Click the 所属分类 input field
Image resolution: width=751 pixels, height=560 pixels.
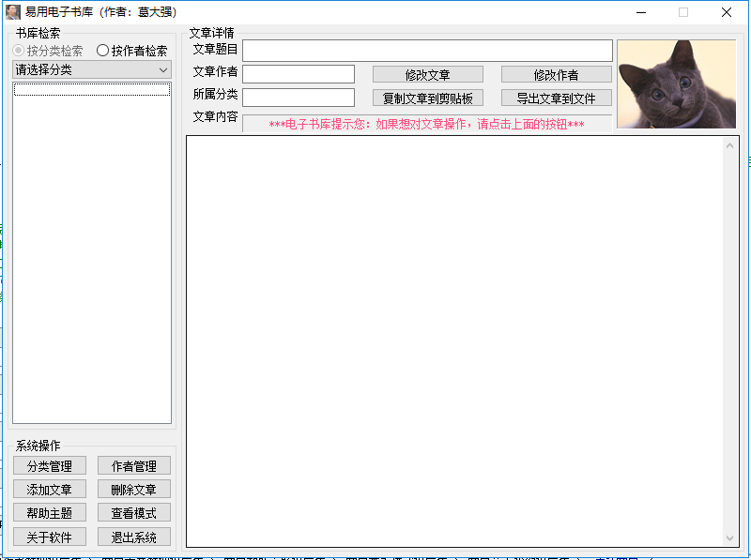coord(299,98)
